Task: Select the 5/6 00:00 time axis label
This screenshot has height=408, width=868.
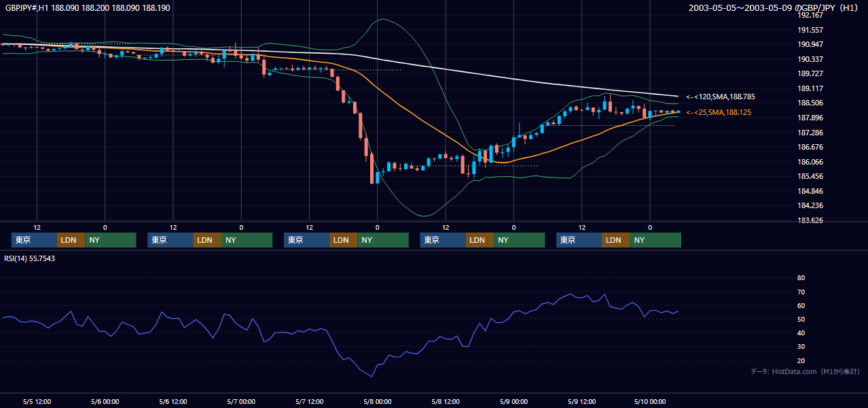Action: 105,401
